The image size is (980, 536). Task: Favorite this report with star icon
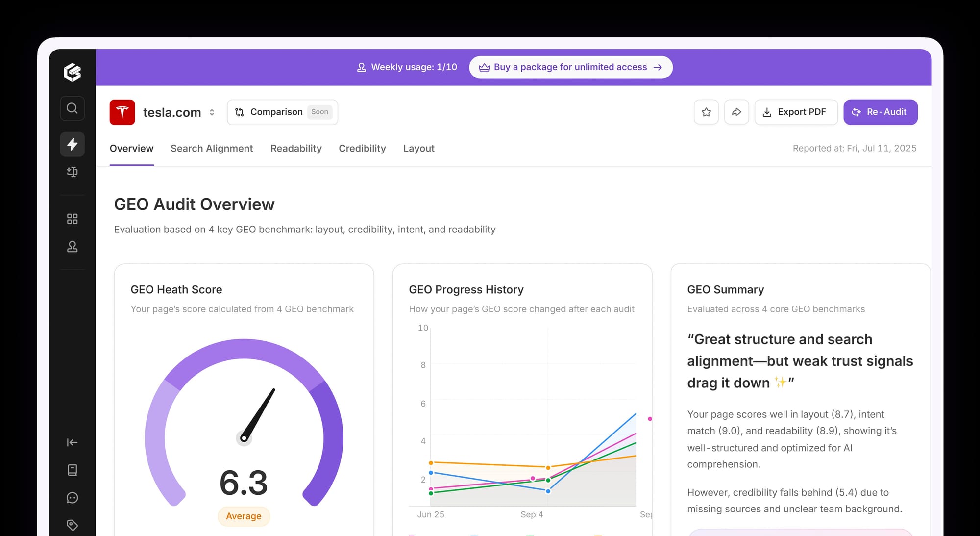(x=706, y=112)
